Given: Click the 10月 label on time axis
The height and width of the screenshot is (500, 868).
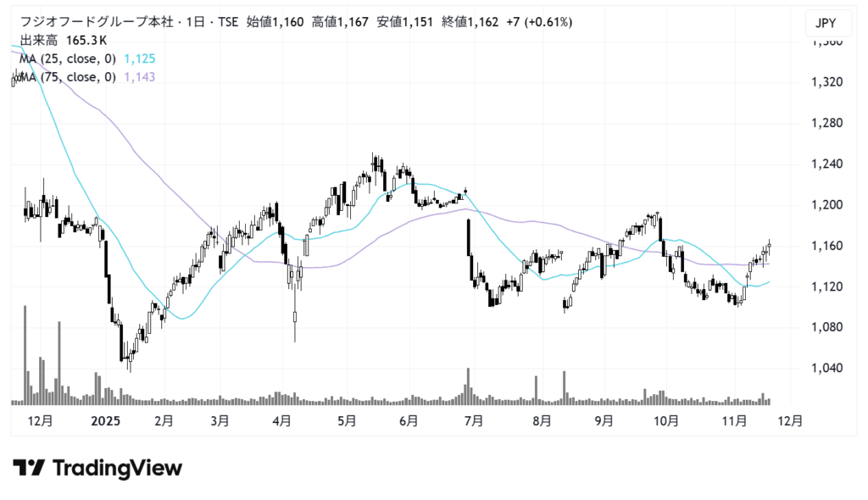Looking at the screenshot, I should 666,419.
